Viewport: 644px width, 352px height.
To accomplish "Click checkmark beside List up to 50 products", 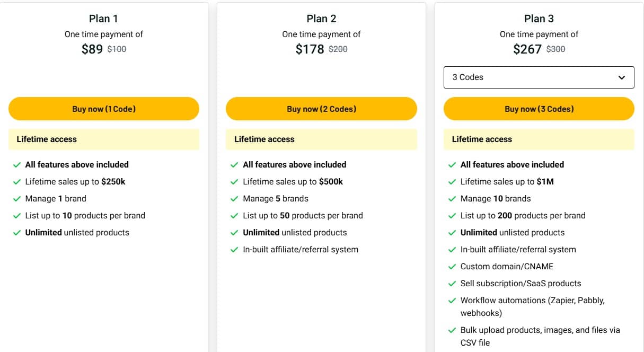I will click(234, 216).
